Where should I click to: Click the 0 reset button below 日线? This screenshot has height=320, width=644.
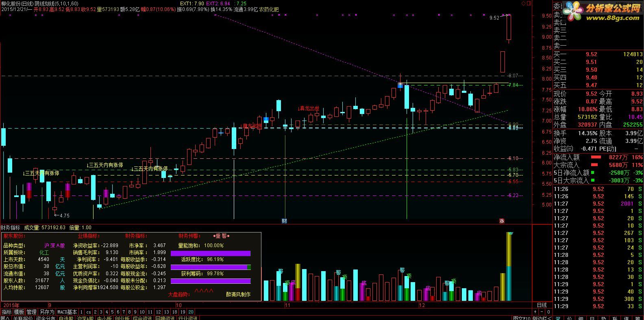[548, 311]
